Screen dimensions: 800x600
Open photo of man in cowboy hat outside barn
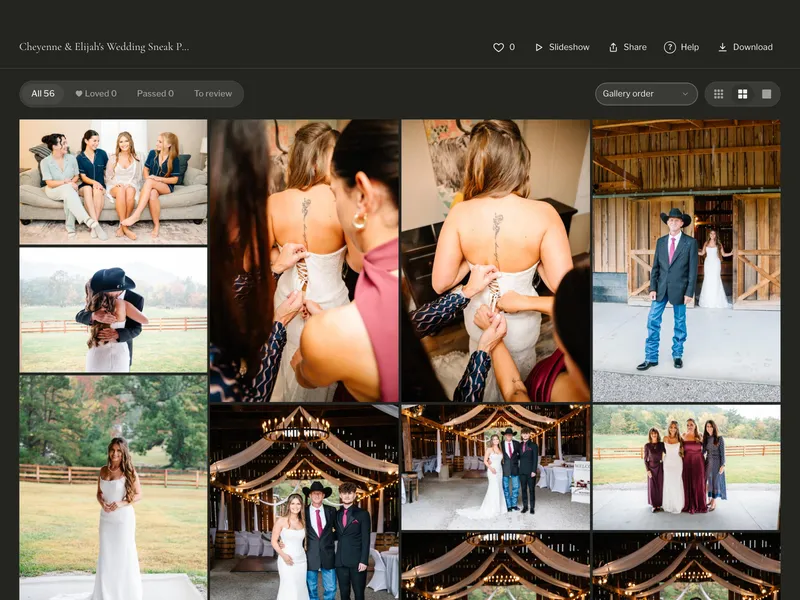(x=686, y=261)
